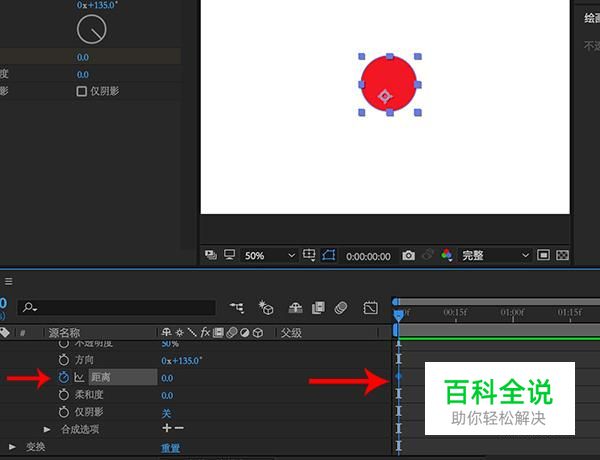Click the 源名称 column header
The height and width of the screenshot is (460, 600).
[64, 333]
